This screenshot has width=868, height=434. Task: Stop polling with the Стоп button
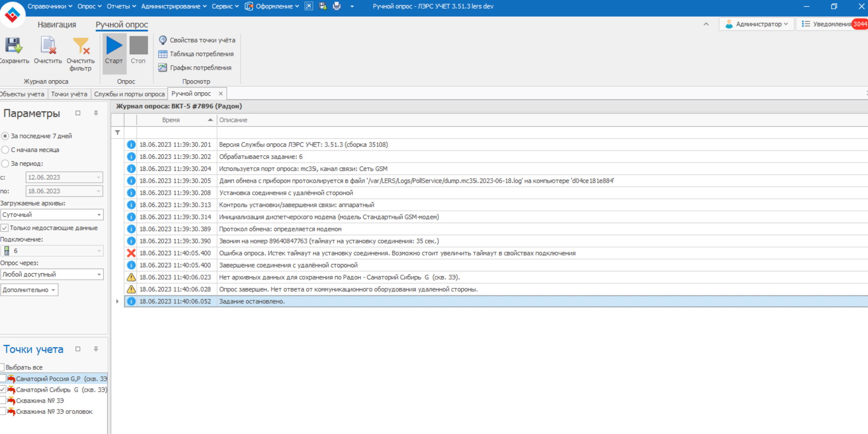point(138,50)
